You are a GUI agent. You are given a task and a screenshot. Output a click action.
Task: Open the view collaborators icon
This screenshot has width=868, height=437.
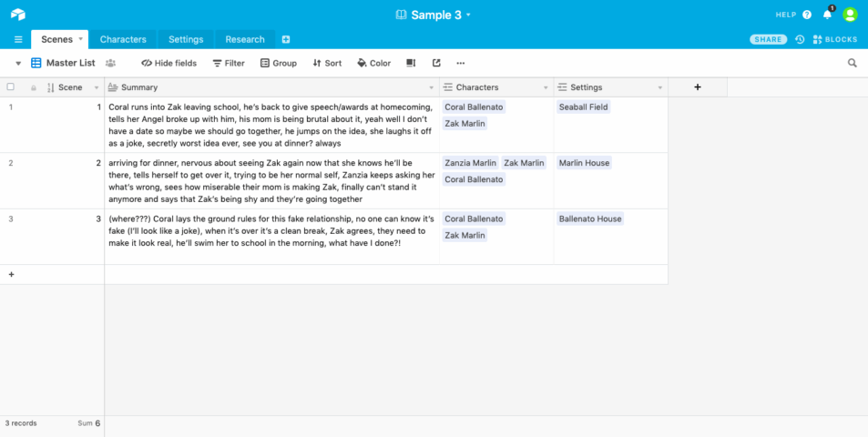click(111, 63)
